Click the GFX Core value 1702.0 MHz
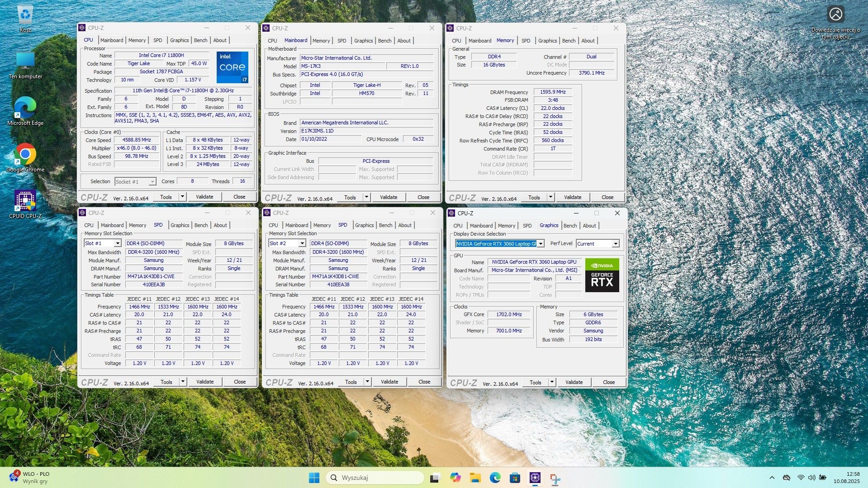Viewport: 868px width, 488px height. click(509, 314)
